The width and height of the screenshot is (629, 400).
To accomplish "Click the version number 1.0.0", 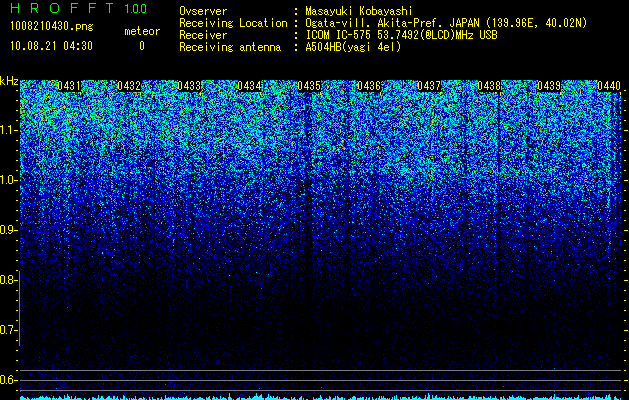I will (x=136, y=8).
